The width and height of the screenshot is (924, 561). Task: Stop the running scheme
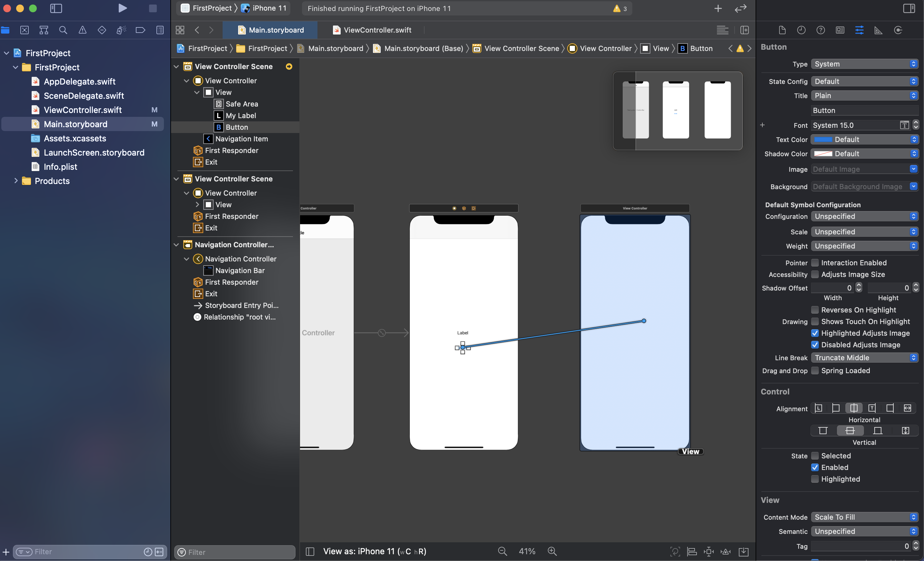[153, 8]
